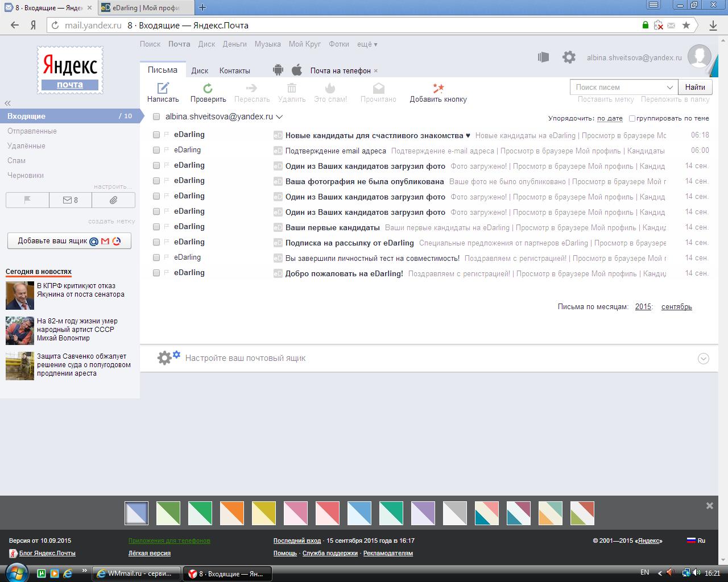Viewport: 728px width, 582px height.
Task: Expand Настройте ваш почтовый ящик chevron
Action: click(x=704, y=359)
